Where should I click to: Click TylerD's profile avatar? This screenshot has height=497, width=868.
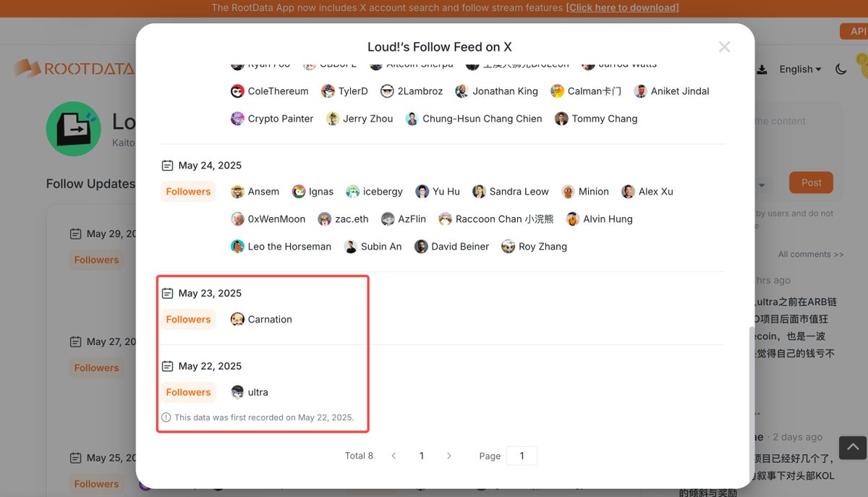[x=328, y=91]
